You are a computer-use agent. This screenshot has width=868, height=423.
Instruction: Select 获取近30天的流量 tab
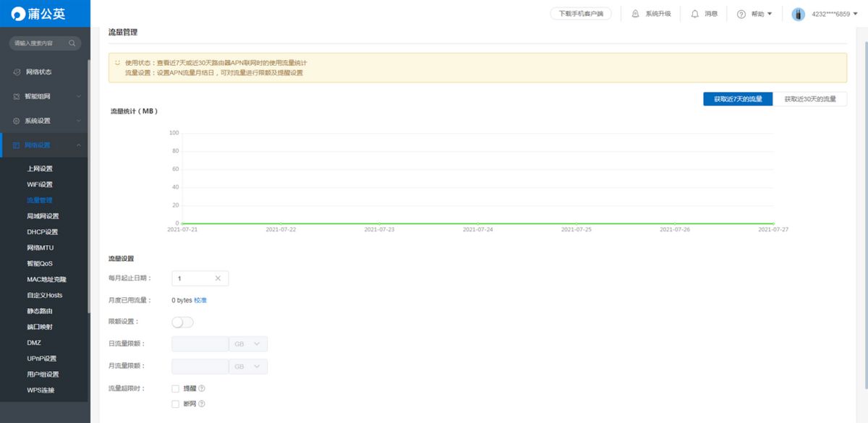[x=810, y=99]
